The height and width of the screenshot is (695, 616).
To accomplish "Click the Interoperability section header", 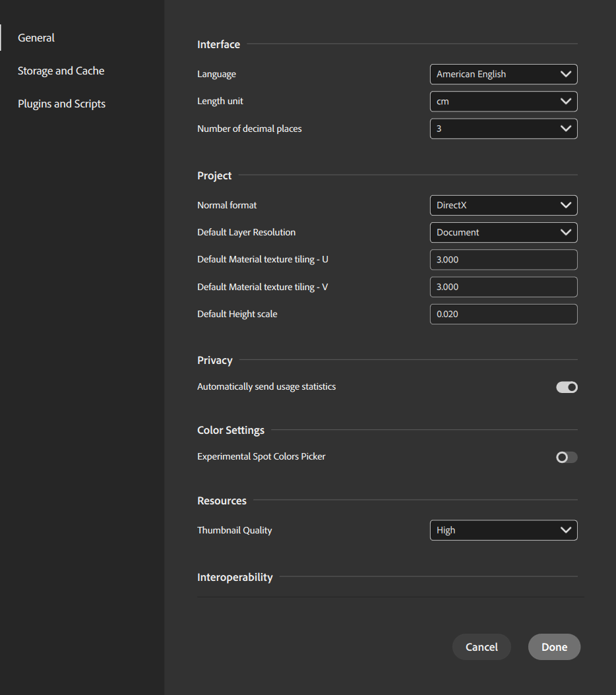I will tap(235, 577).
